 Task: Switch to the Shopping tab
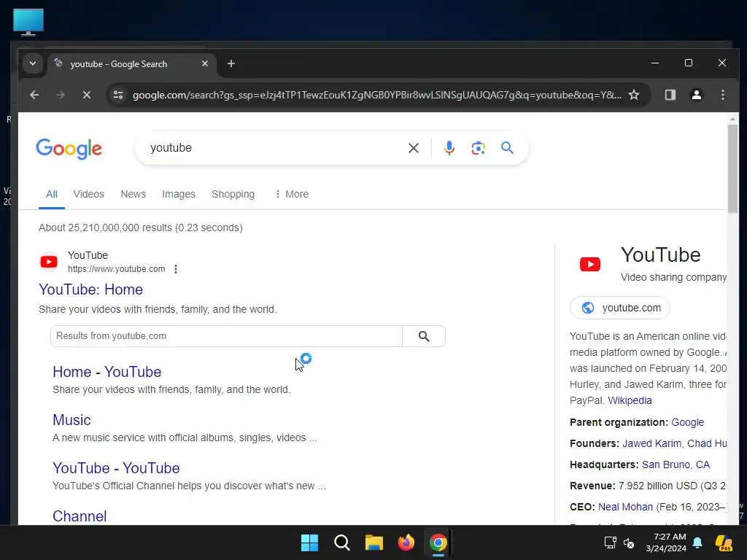point(233,194)
